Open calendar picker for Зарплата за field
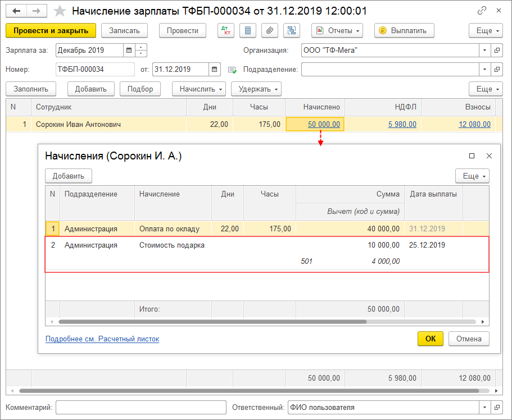Image resolution: width=512 pixels, height=420 pixels. tap(129, 51)
